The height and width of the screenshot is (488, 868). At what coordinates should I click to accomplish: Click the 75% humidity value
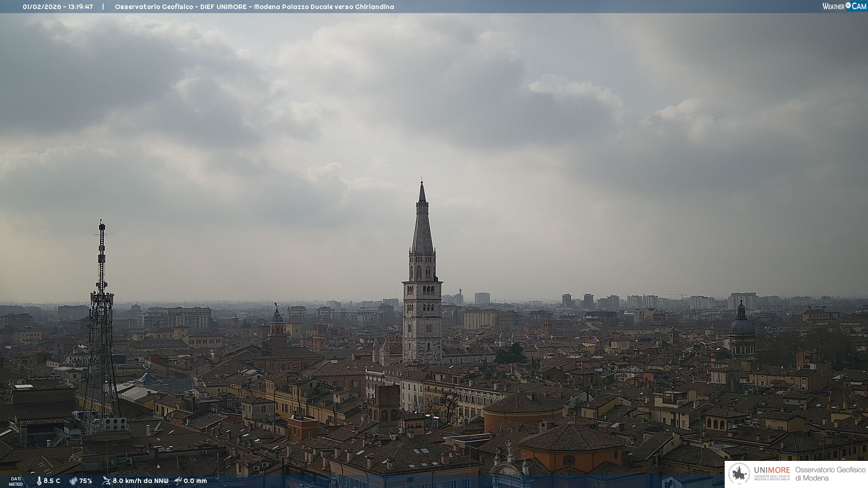[85, 481]
